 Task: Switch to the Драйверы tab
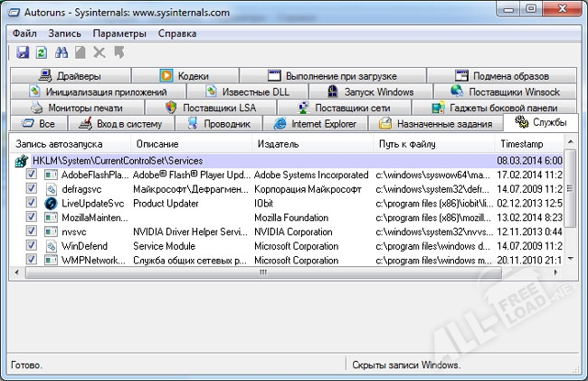coord(71,76)
